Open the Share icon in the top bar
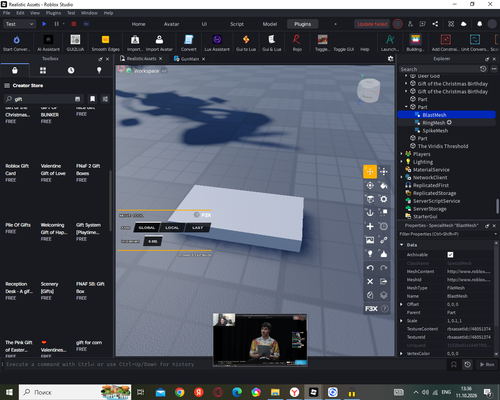Screen dimensions: 500x400 tap(435, 24)
